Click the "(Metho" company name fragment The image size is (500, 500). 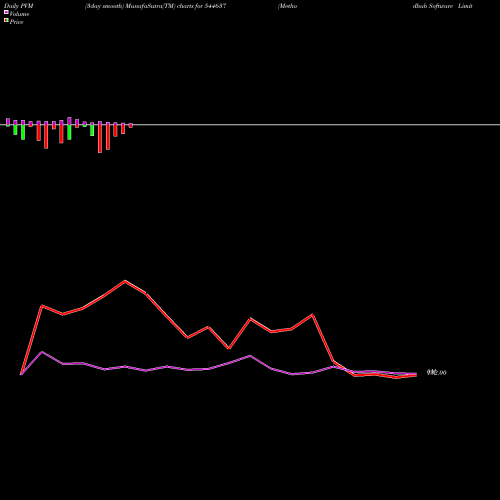pos(287,6)
